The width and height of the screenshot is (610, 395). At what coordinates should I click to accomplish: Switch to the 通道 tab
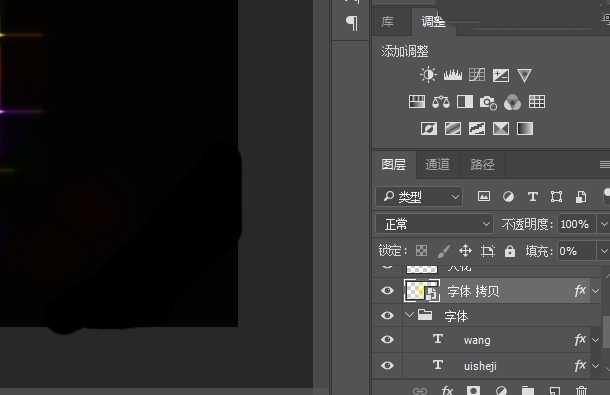(437, 165)
